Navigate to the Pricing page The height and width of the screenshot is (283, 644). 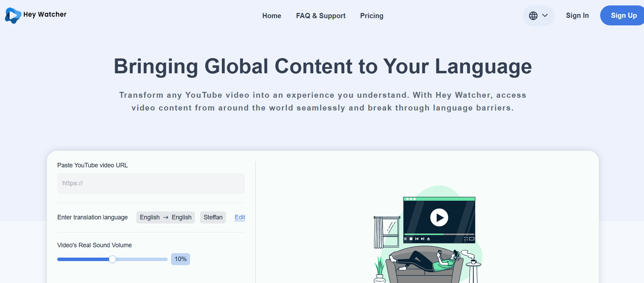click(372, 16)
